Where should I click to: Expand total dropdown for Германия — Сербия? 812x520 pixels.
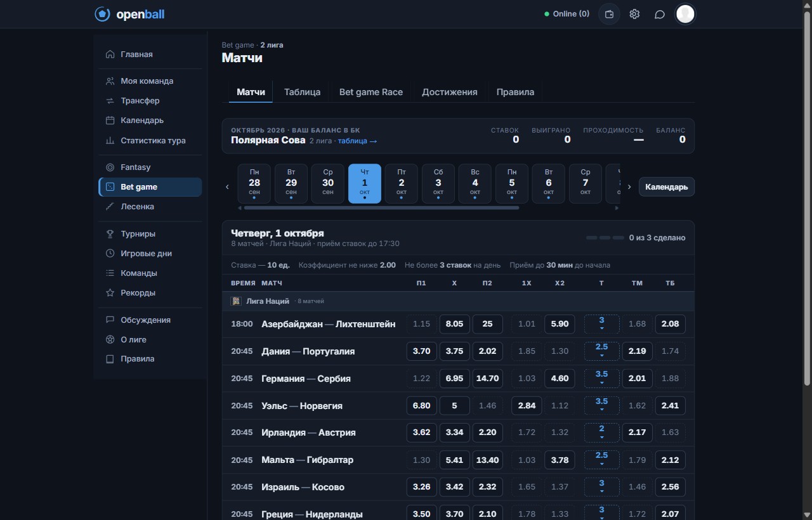coord(601,379)
